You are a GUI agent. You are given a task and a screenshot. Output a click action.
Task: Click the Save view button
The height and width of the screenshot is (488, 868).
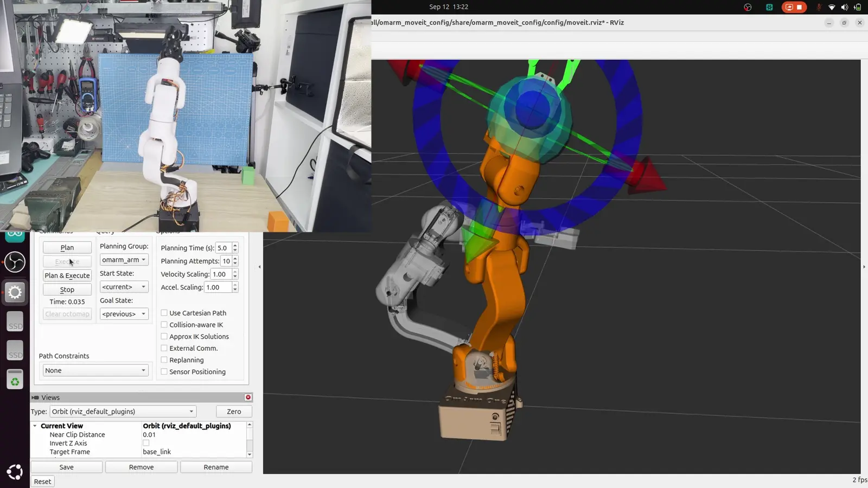[x=67, y=467]
